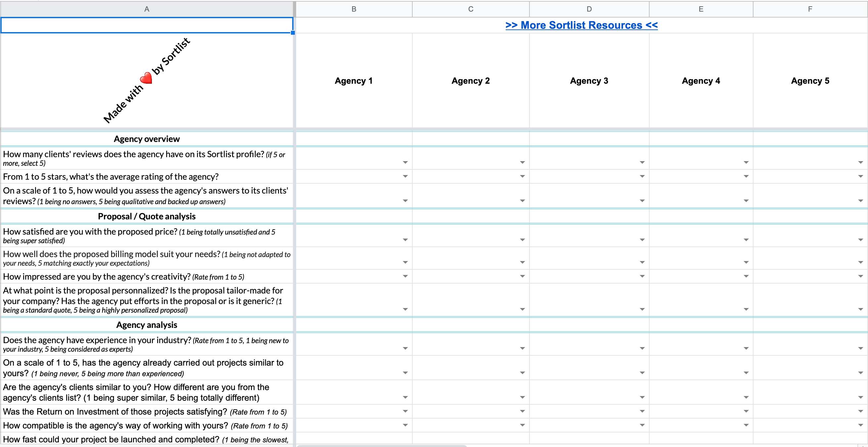This screenshot has height=447, width=868.
Task: Click column D header
Action: [589, 9]
